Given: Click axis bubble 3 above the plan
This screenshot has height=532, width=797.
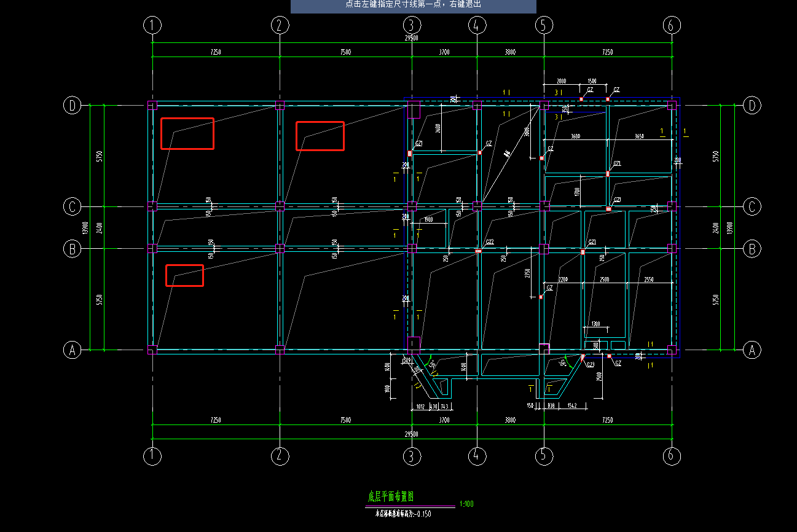Looking at the screenshot, I should pos(412,25).
